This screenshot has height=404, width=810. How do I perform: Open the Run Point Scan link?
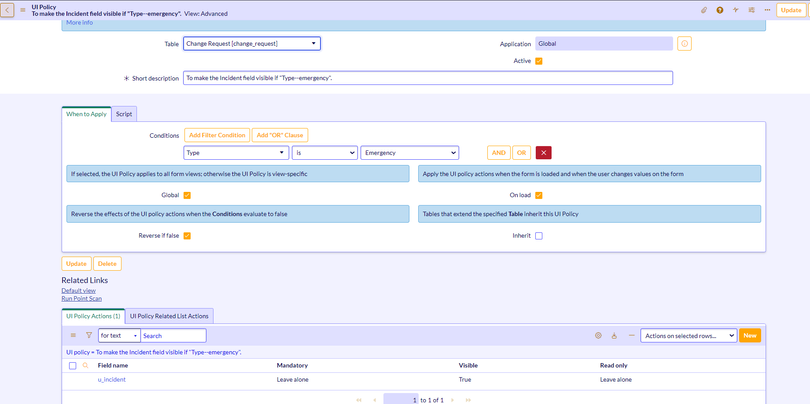pos(82,299)
